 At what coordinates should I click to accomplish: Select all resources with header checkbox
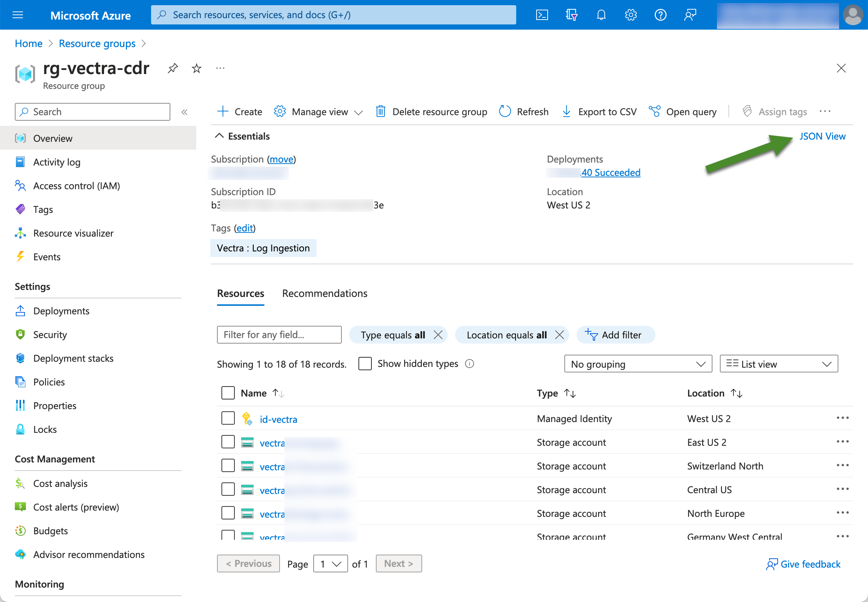pos(228,393)
